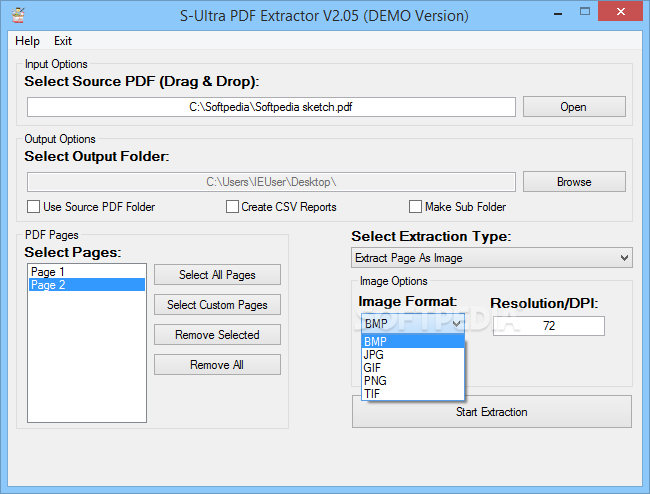Click the Select All Pages button
Screen dimensions: 650x494
[x=217, y=275]
